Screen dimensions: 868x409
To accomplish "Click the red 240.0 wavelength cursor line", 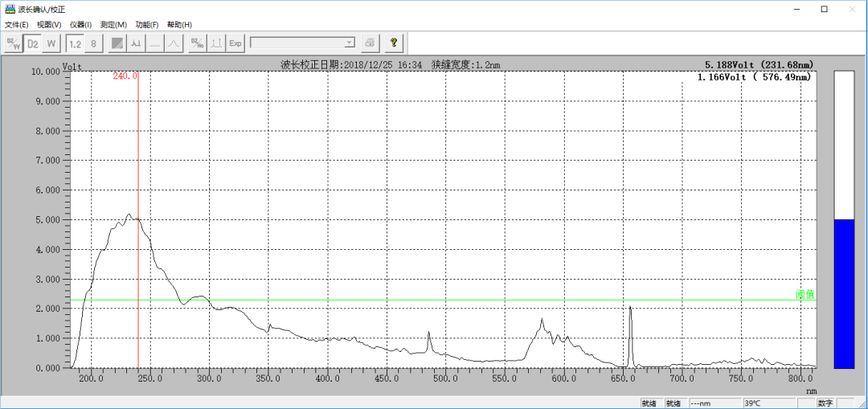I will click(x=138, y=241).
